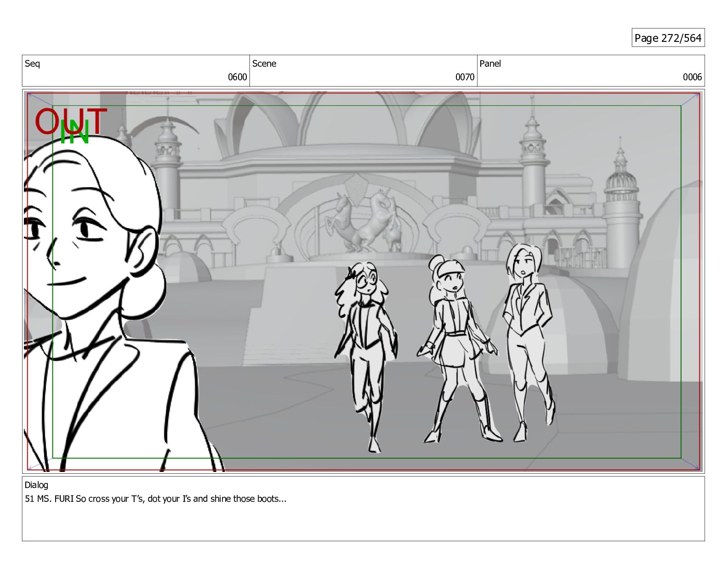This screenshot has width=728, height=563.
Task: Select the Scene label text
Action: coord(264,63)
